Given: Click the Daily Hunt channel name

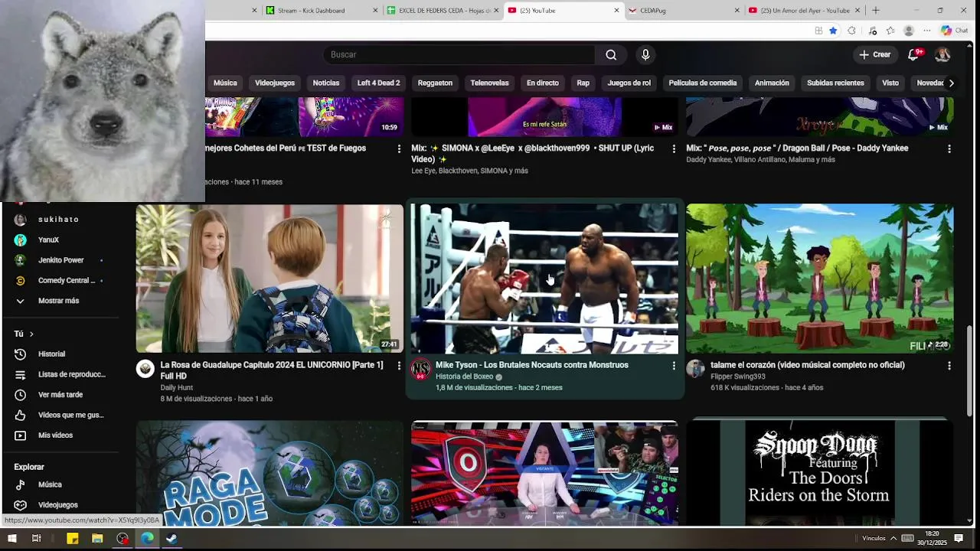Looking at the screenshot, I should (x=177, y=388).
